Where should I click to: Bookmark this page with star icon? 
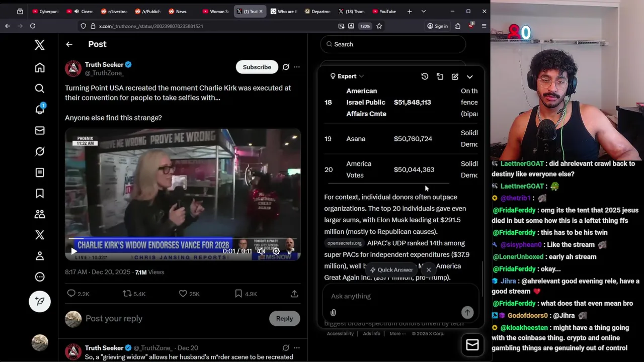(x=379, y=26)
